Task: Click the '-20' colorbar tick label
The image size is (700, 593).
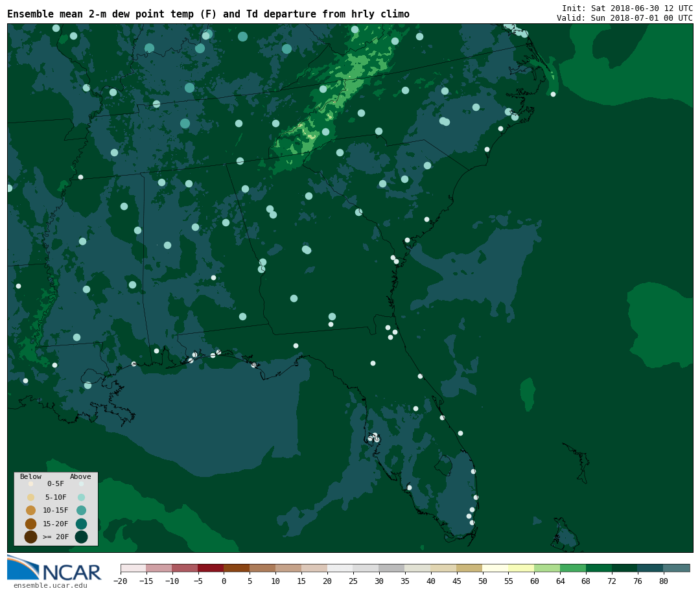Action: pos(121,581)
